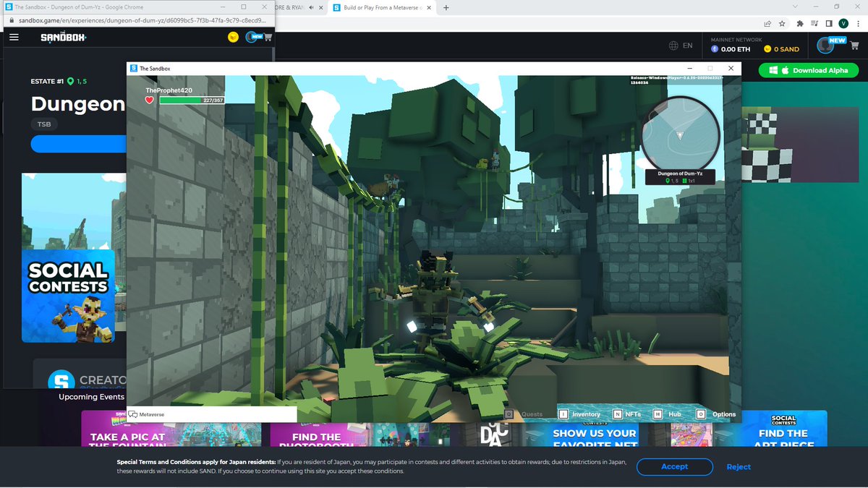
Task: Open Quests in the game bottom bar
Action: click(523, 414)
